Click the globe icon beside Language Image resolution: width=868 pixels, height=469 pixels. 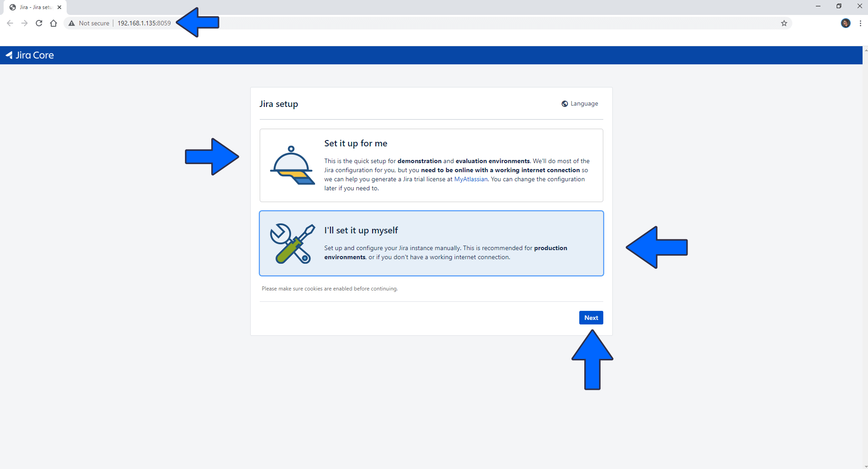click(565, 104)
